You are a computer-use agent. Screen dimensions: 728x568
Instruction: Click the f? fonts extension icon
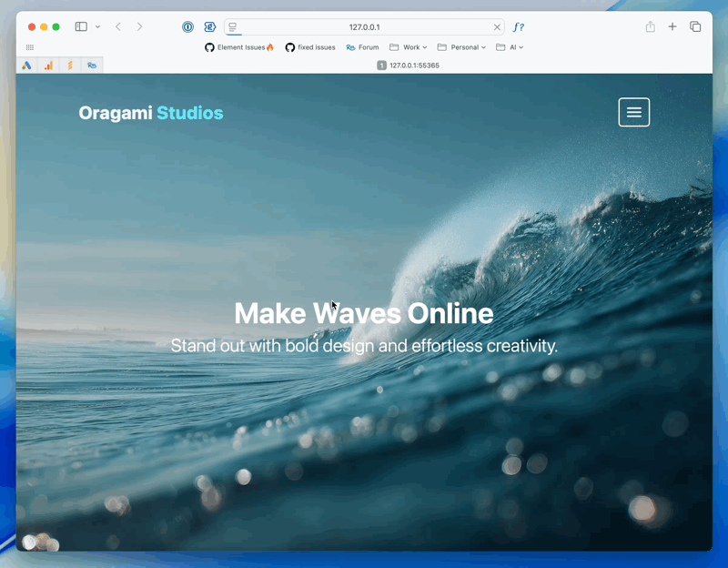pyautogui.click(x=518, y=27)
